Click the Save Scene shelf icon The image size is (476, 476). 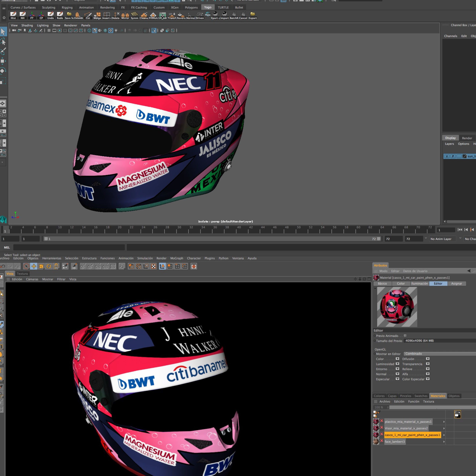(69, 15)
